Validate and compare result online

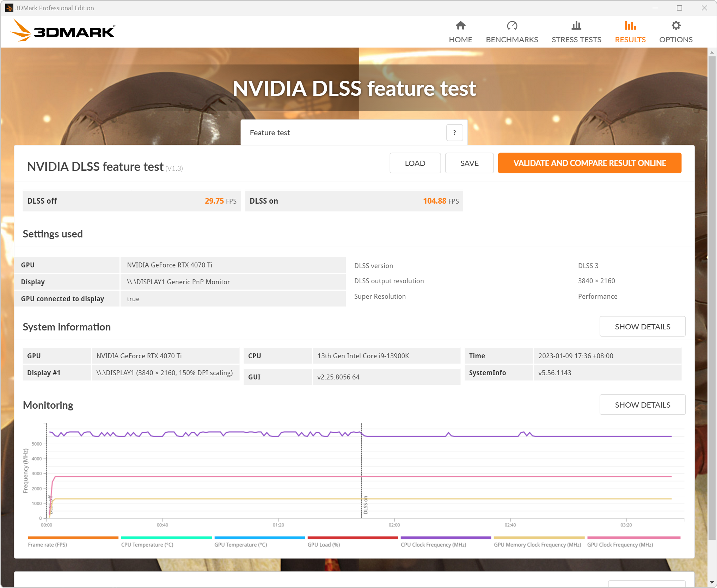point(589,163)
